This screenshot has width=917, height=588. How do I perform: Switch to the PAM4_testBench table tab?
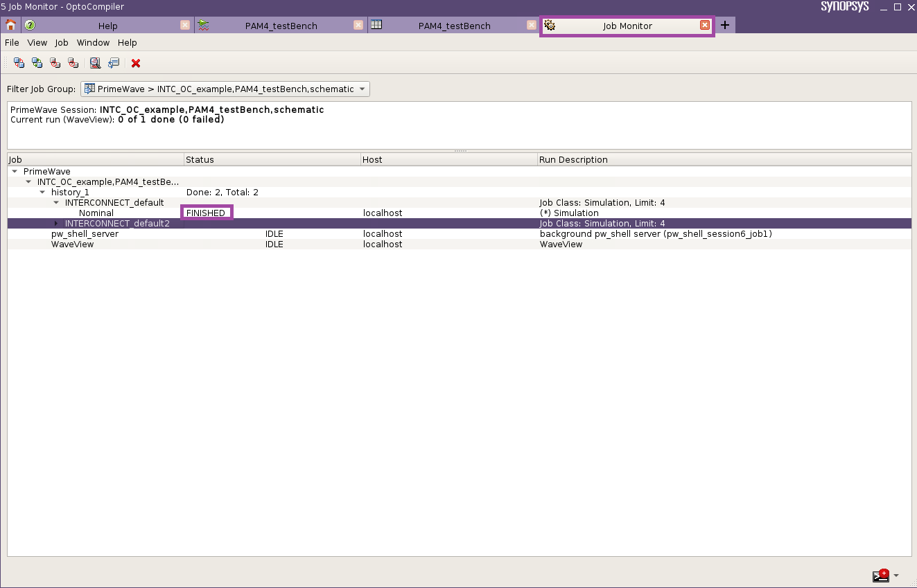point(454,26)
